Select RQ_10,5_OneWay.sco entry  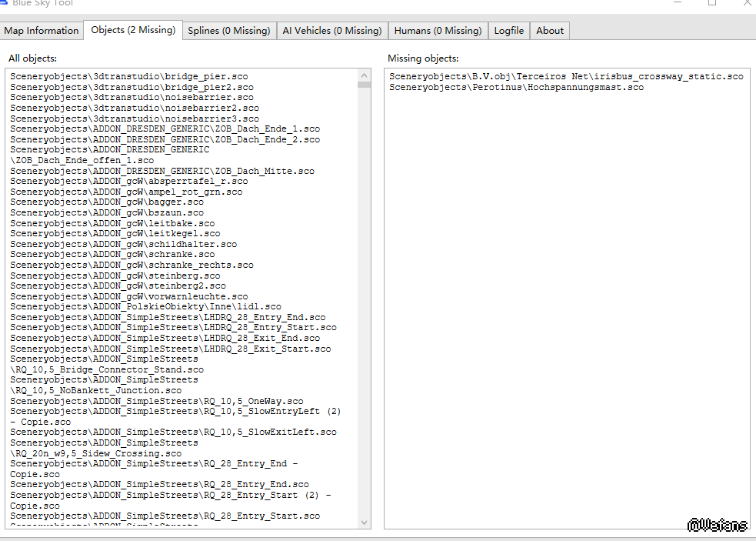[x=157, y=401]
